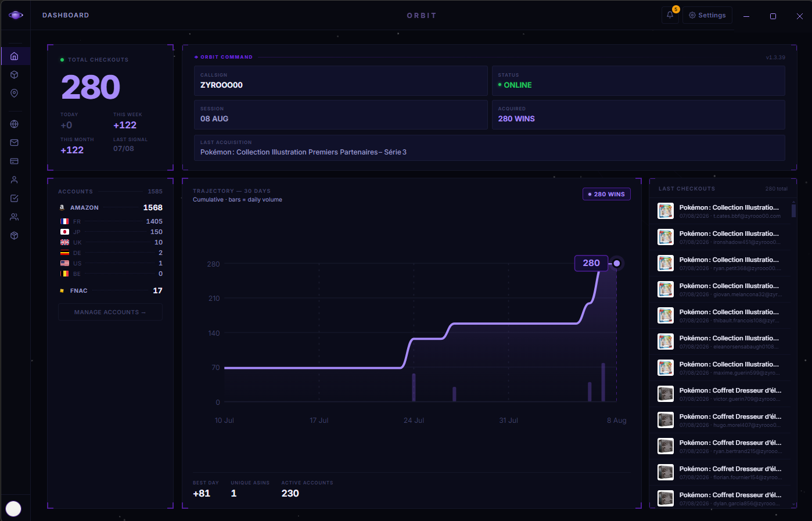This screenshot has width=812, height=521.
Task: Open Settings
Action: click(x=707, y=15)
